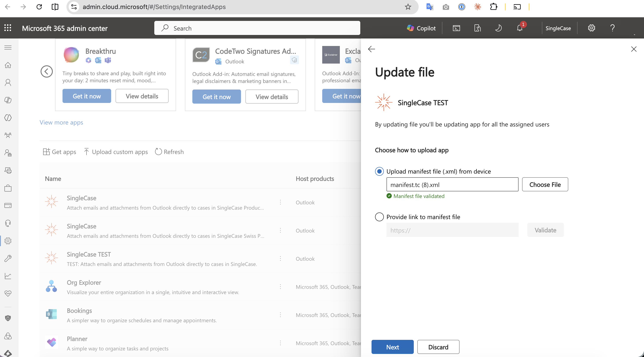Go to Home in the sidebar
The width and height of the screenshot is (644, 357).
tap(8, 65)
